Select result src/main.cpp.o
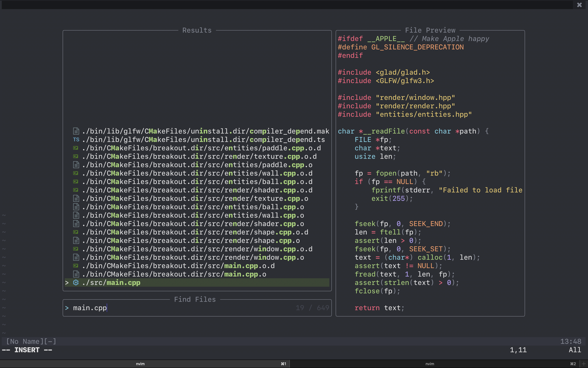 coord(197,274)
